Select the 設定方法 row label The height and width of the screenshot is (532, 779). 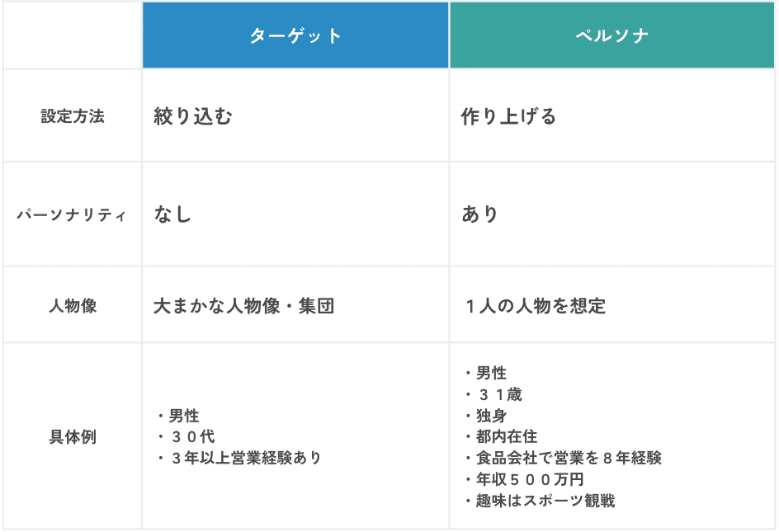[73, 116]
